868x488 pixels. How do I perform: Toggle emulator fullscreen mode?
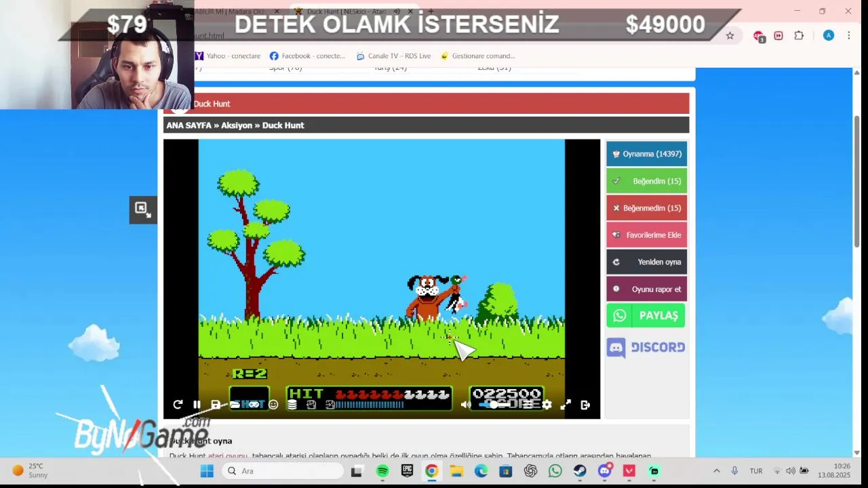click(566, 405)
